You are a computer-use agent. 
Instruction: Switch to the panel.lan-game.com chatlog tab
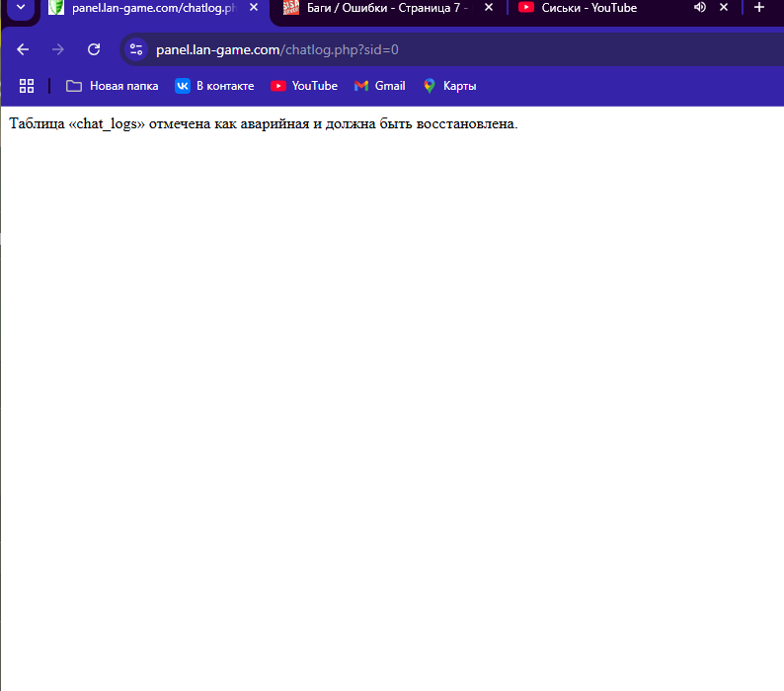coord(148,8)
